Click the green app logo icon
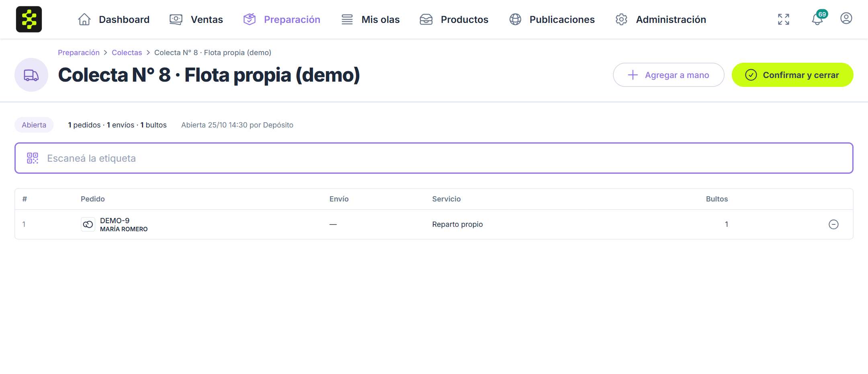The width and height of the screenshot is (868, 374). 29,19
